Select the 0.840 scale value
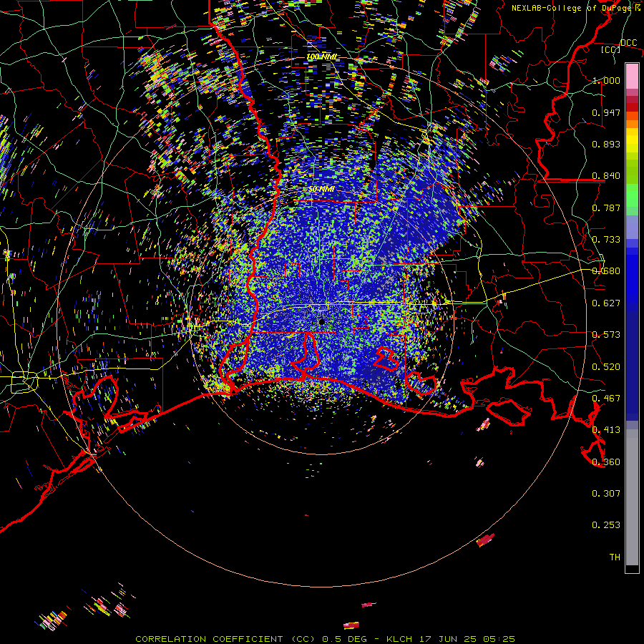Screen dimensions: 644x644 (x=606, y=176)
